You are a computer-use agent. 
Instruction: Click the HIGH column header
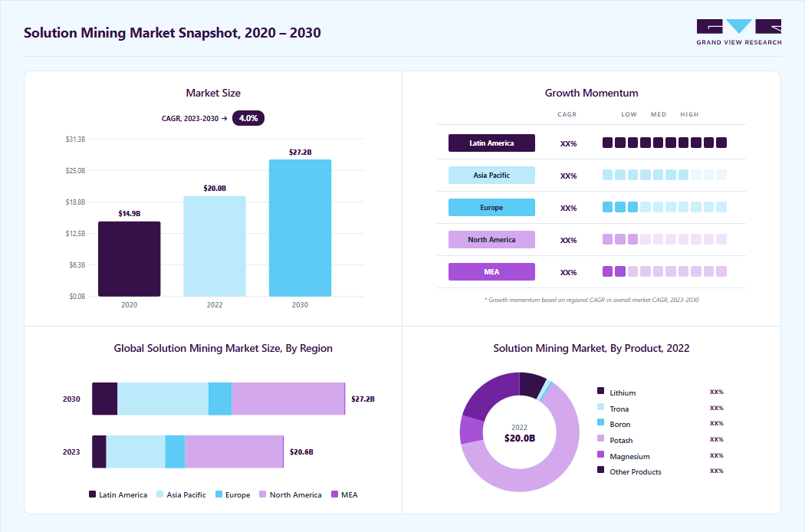pos(689,114)
